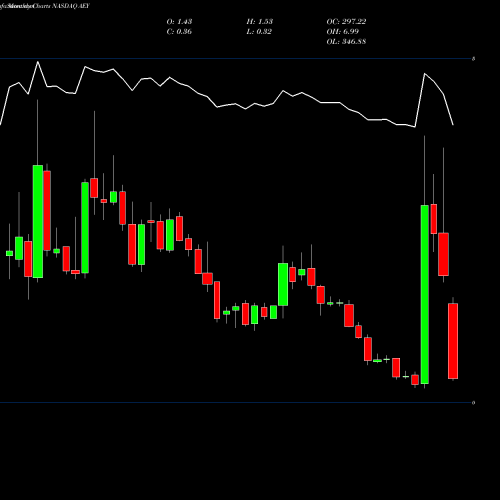Click the last red candlestick on the right
The width and height of the screenshot is (500, 500).
coord(453,341)
